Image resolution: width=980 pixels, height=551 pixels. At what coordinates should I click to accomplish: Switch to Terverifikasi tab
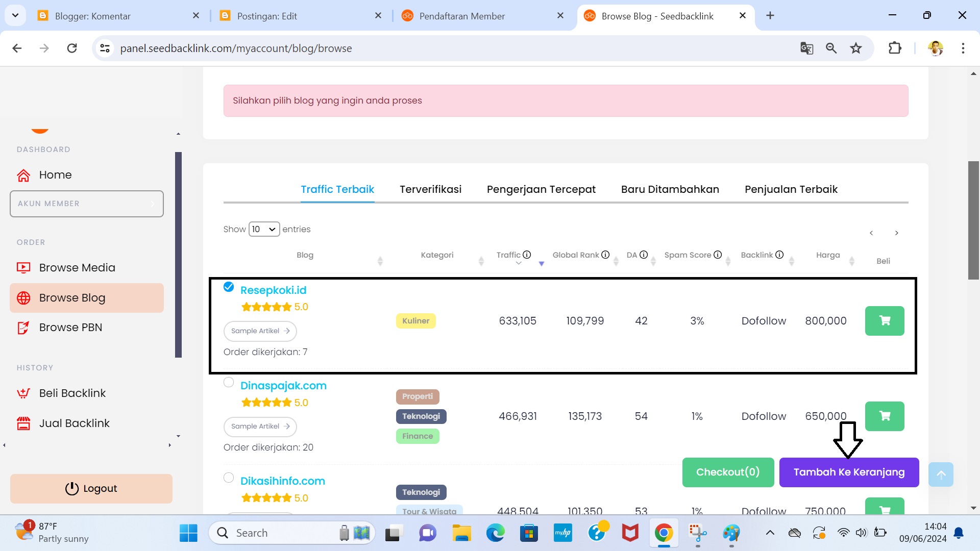click(x=430, y=189)
